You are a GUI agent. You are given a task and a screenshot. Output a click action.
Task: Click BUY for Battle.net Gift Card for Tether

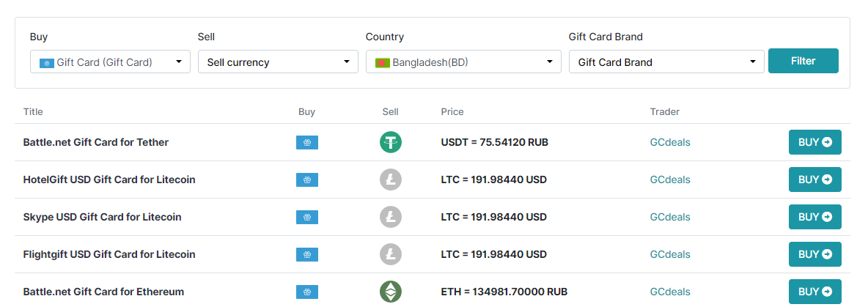(815, 142)
